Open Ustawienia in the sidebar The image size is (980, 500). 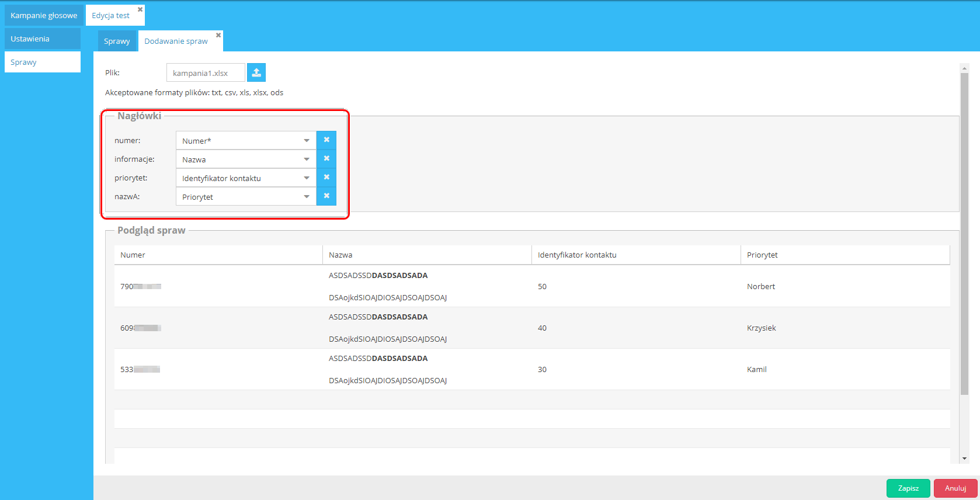[x=43, y=39]
